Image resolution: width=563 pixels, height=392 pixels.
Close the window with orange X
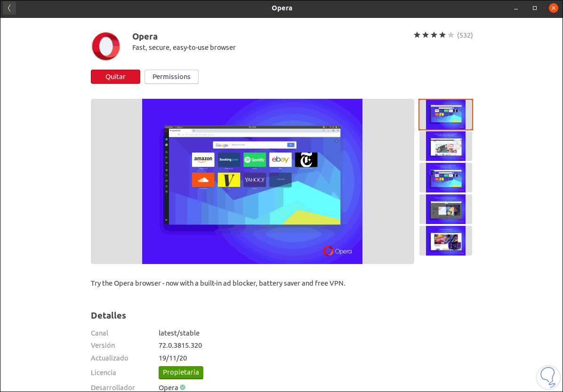(553, 8)
